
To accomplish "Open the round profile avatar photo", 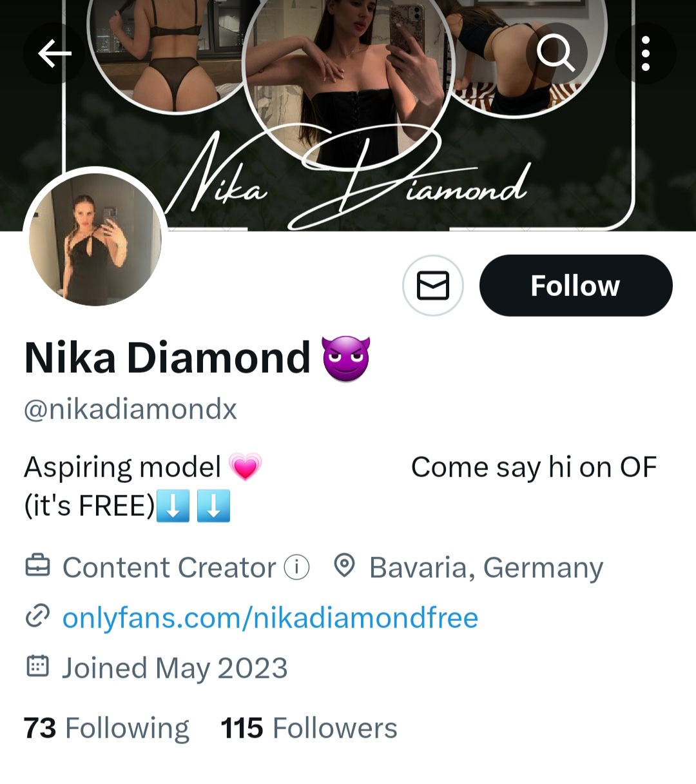I will [95, 239].
